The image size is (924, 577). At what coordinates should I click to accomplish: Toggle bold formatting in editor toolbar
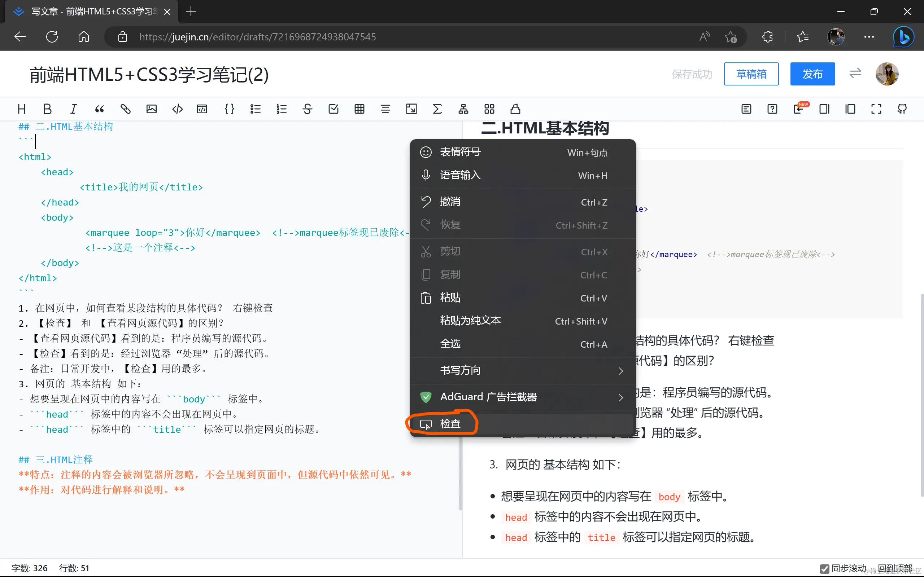(x=47, y=109)
